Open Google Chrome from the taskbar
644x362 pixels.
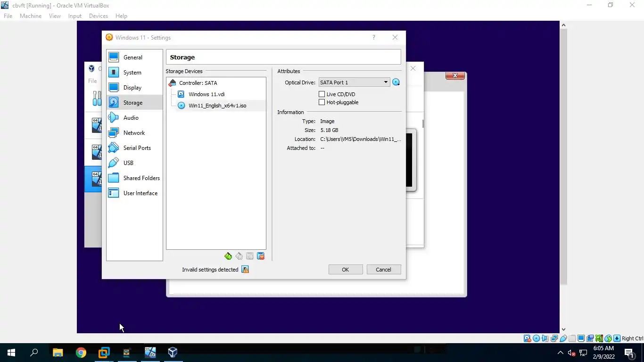click(x=81, y=353)
